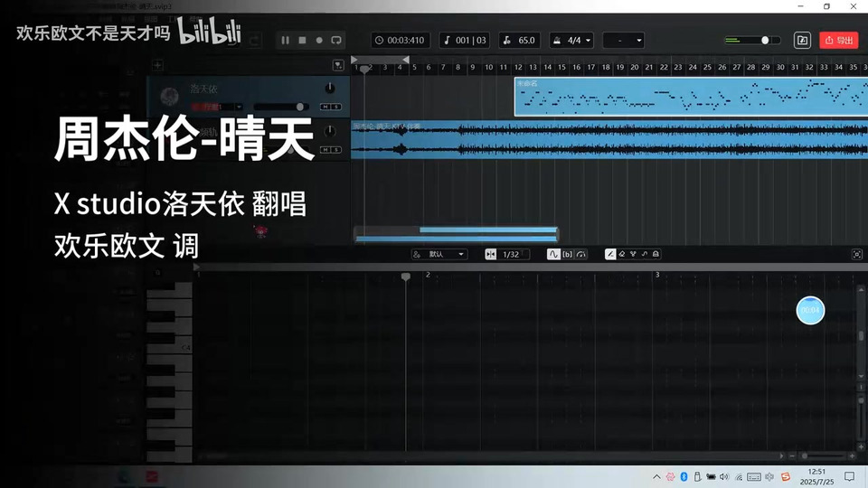The image size is (868, 488).
Task: Toggle the pitch curve display icon
Action: click(x=553, y=254)
